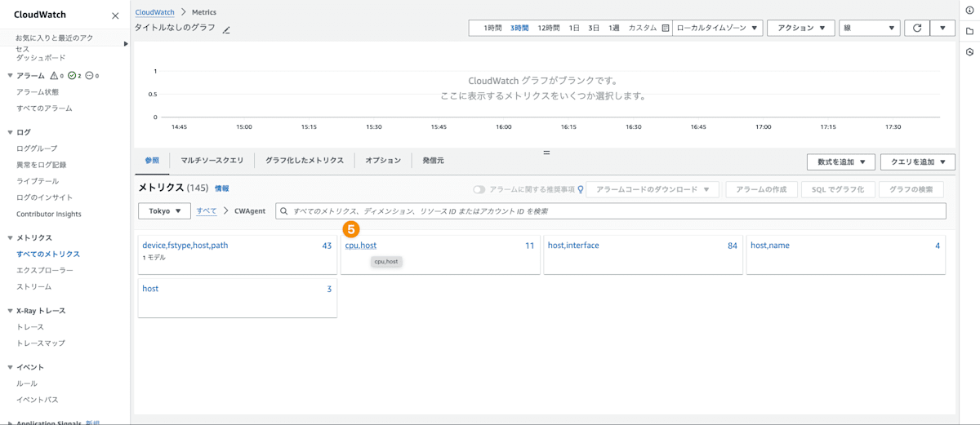This screenshot has width=980, height=425.
Task: Open the refresh options dropdown arrow
Action: tap(942, 28)
